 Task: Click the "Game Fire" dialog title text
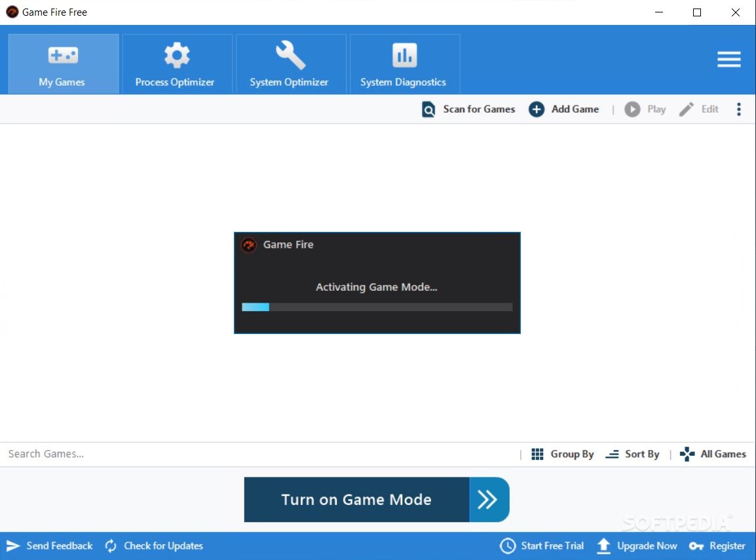click(288, 245)
